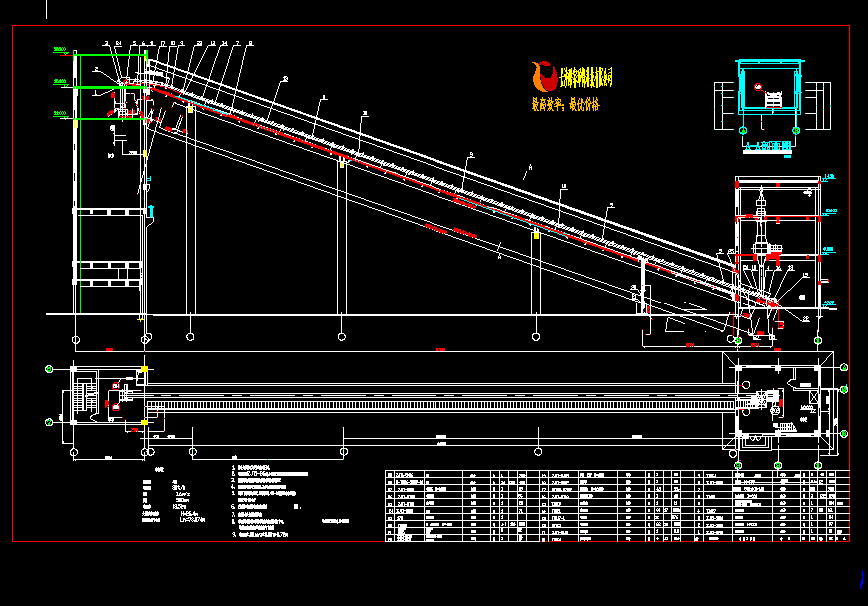Select the yellow company name text beside logo

point(586,77)
